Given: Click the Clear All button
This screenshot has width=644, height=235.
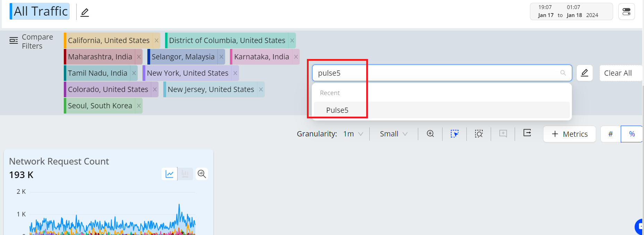Looking at the screenshot, I should point(618,73).
